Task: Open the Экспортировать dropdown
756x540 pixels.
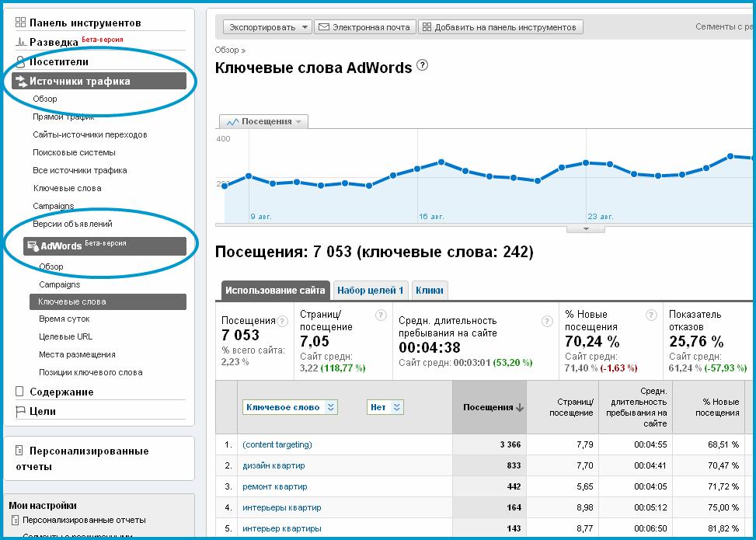Action: [267, 27]
